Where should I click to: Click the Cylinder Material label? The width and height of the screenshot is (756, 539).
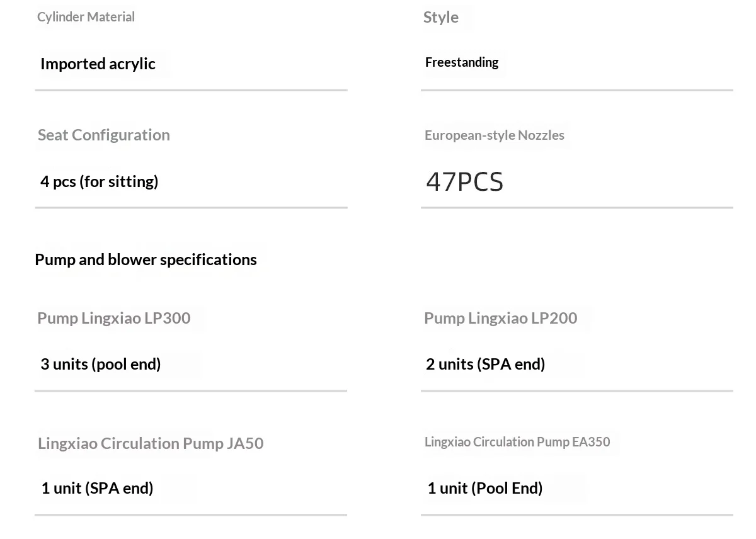pos(86,17)
